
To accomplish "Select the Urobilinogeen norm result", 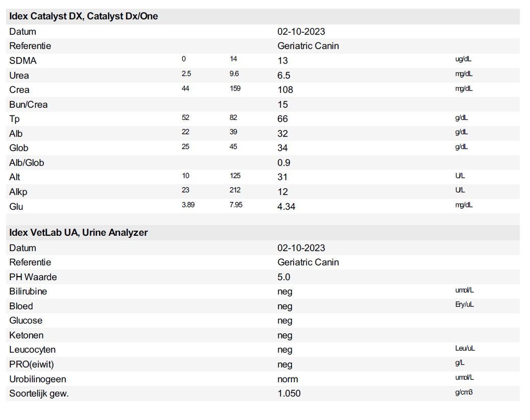I will (x=287, y=379).
